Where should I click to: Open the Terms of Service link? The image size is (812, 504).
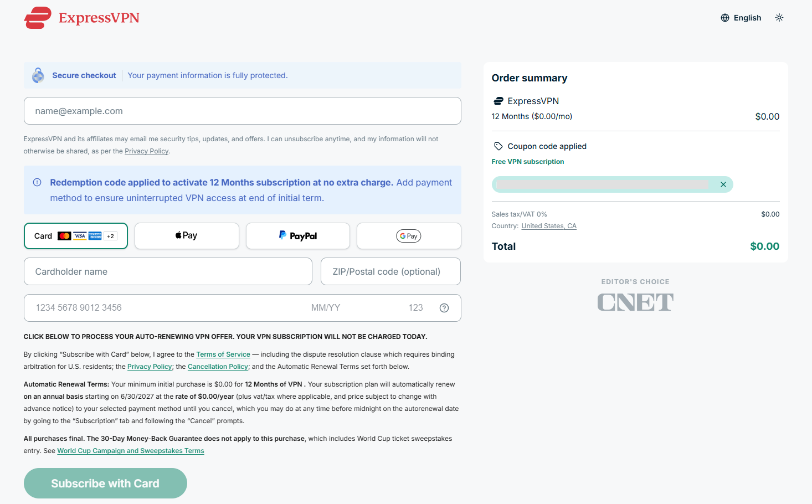[x=223, y=354]
